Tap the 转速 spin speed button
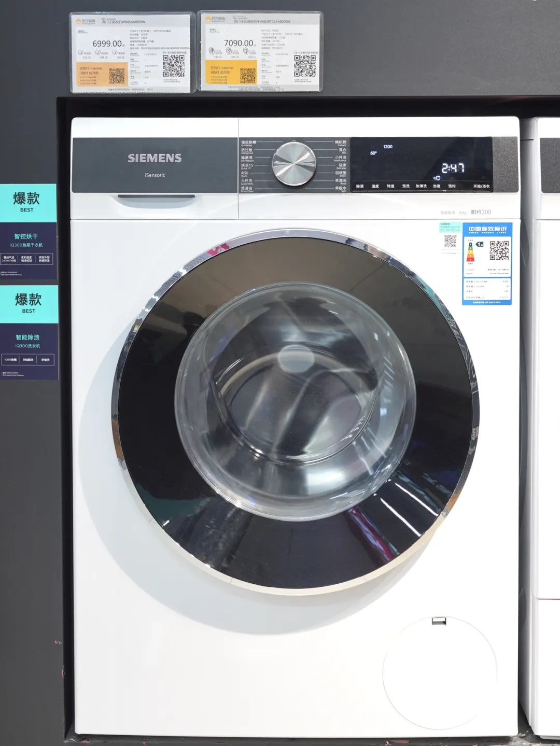 coord(390,186)
